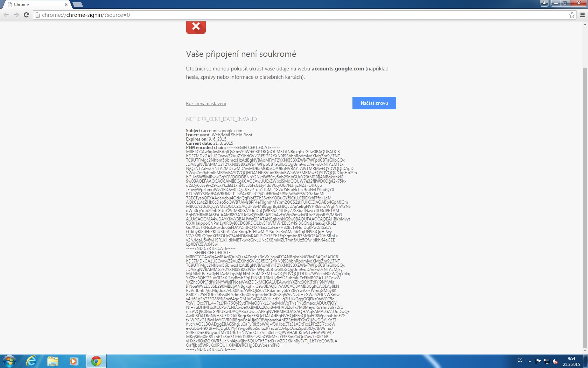Click the PEM encoded chain label
This screenshot has width=588, height=368.
(206, 148)
